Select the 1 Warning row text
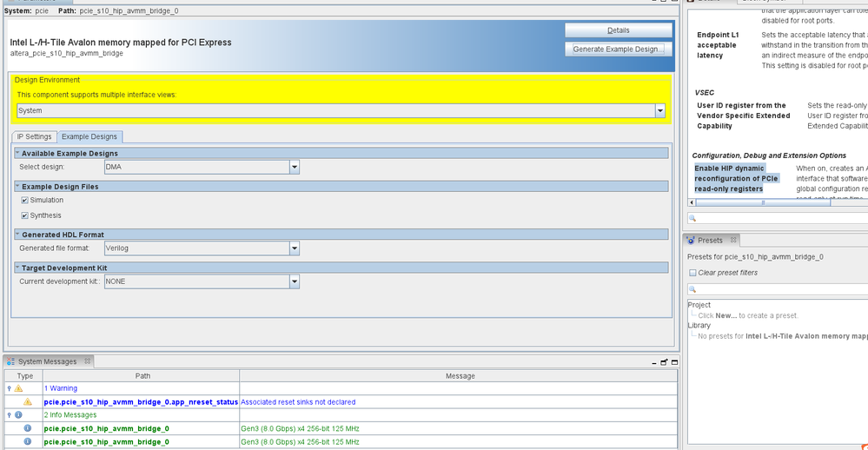868x450 pixels. tap(60, 388)
